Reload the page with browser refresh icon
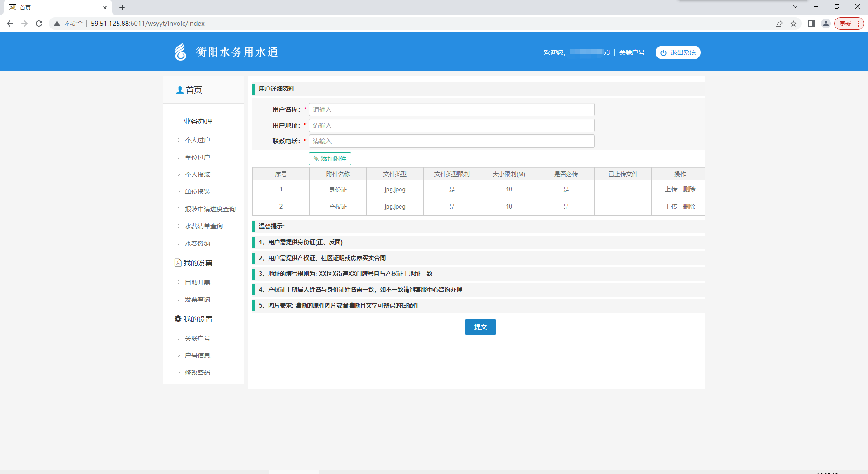 (x=39, y=24)
